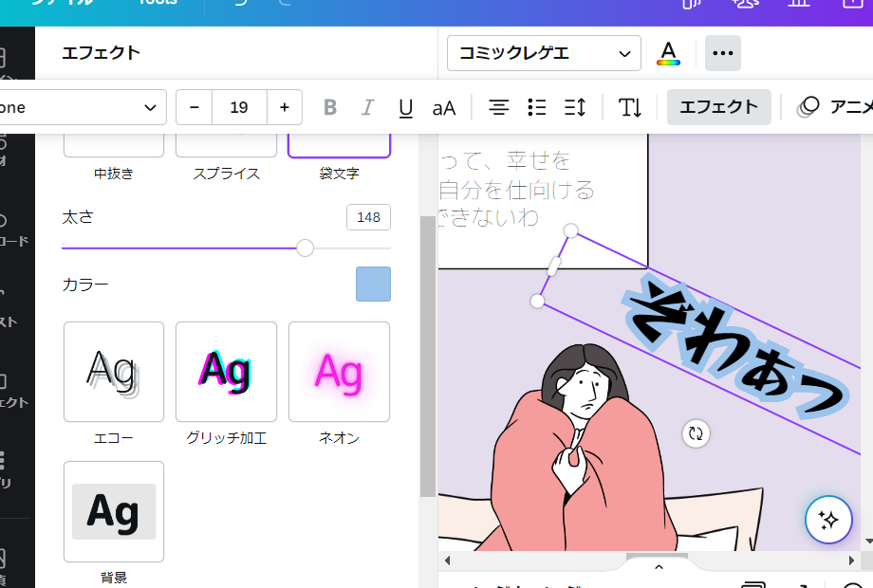Toggle underline formatting

(x=406, y=107)
